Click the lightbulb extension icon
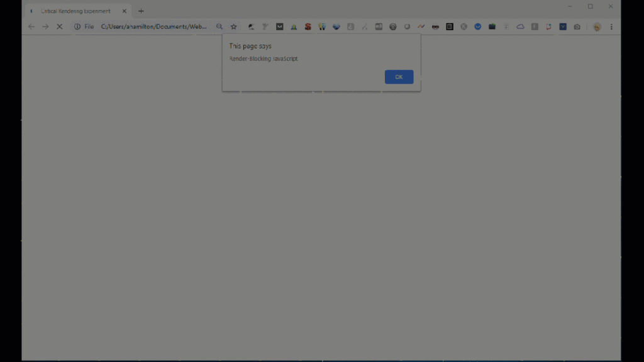644x362 pixels. [x=322, y=27]
